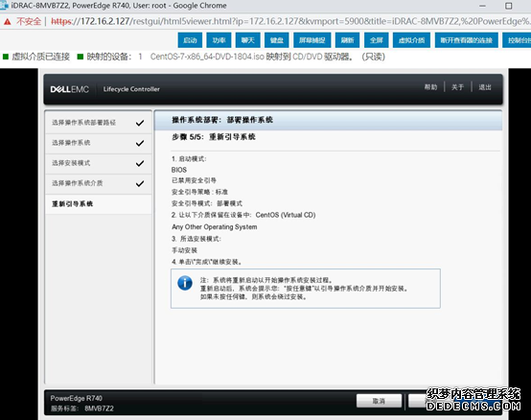
Task: Select step 选择安装模式 in sidebar
Action: click(x=98, y=163)
